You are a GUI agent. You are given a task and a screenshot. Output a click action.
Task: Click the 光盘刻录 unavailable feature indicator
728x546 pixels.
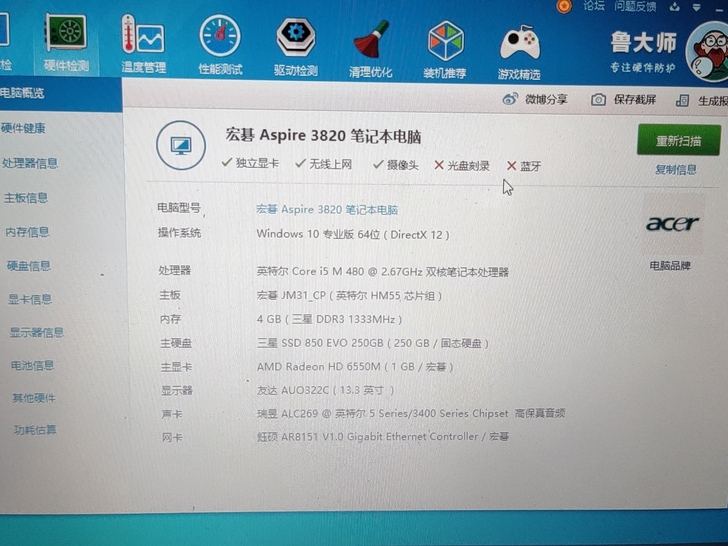(462, 166)
